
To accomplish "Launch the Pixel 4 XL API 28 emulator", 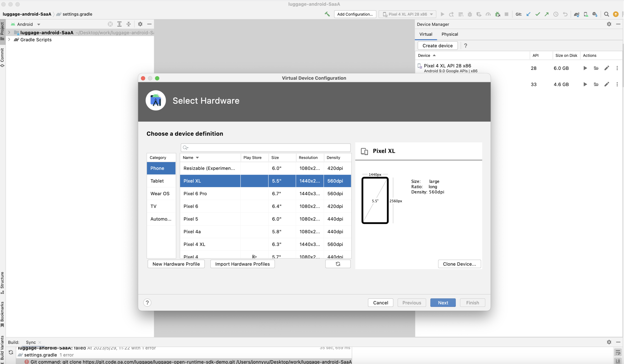I will click(x=585, y=68).
